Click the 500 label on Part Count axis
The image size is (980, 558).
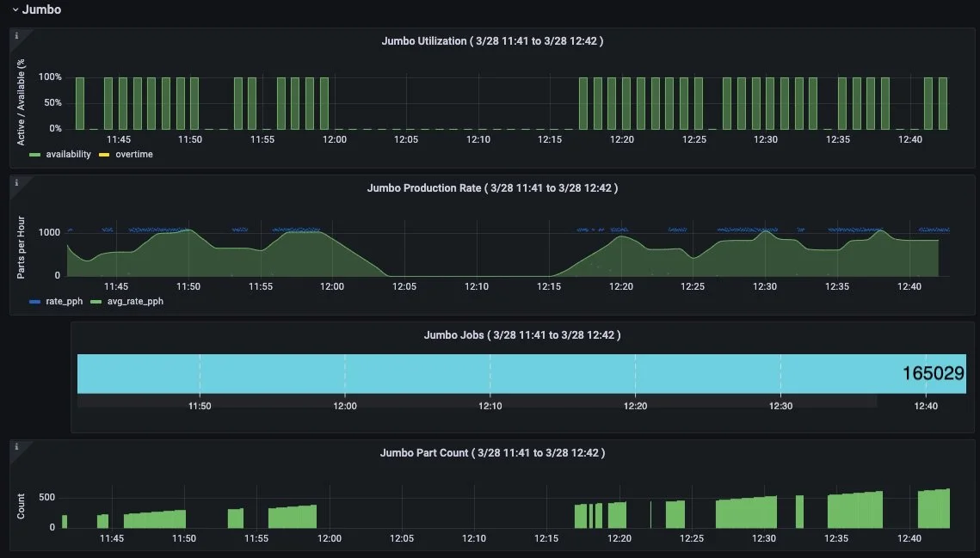point(46,498)
